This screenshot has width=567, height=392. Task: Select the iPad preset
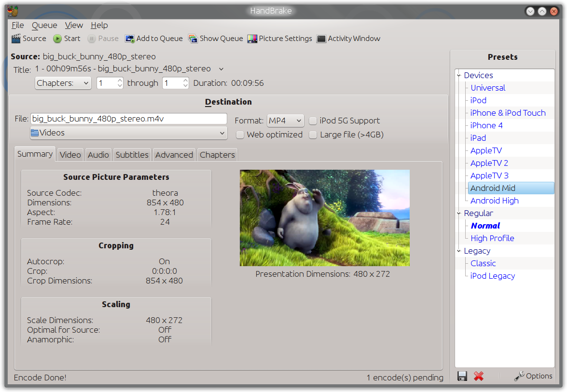click(x=478, y=138)
